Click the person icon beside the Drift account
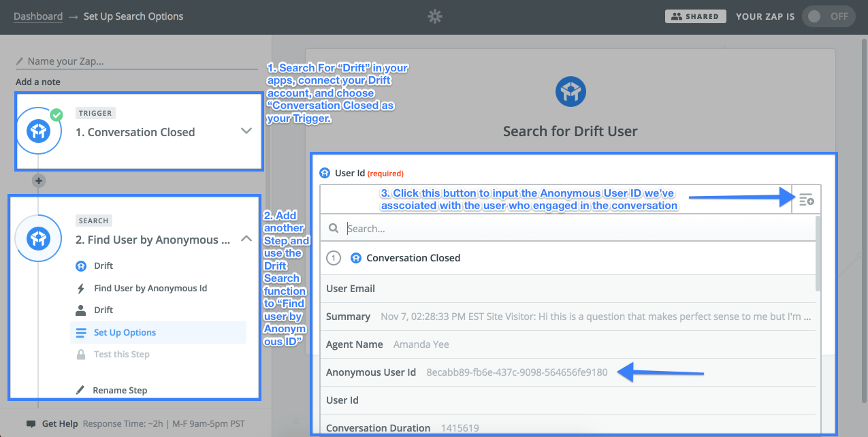This screenshot has height=437, width=868. (x=81, y=310)
